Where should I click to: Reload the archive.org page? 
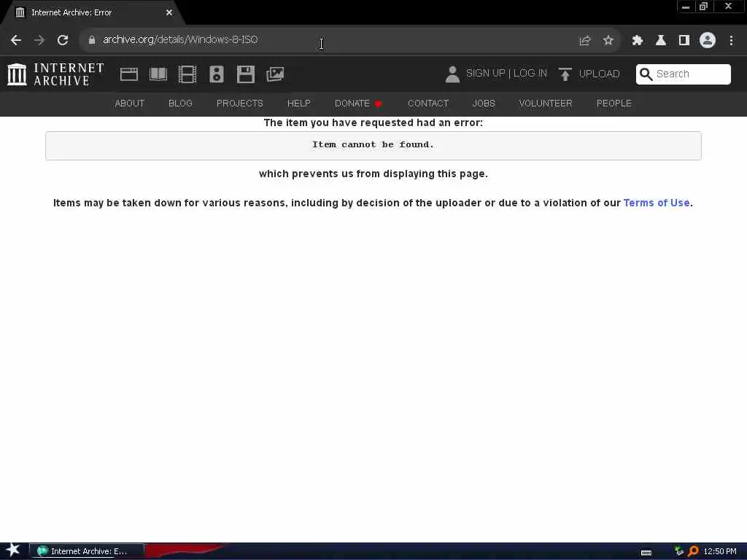pos(63,40)
